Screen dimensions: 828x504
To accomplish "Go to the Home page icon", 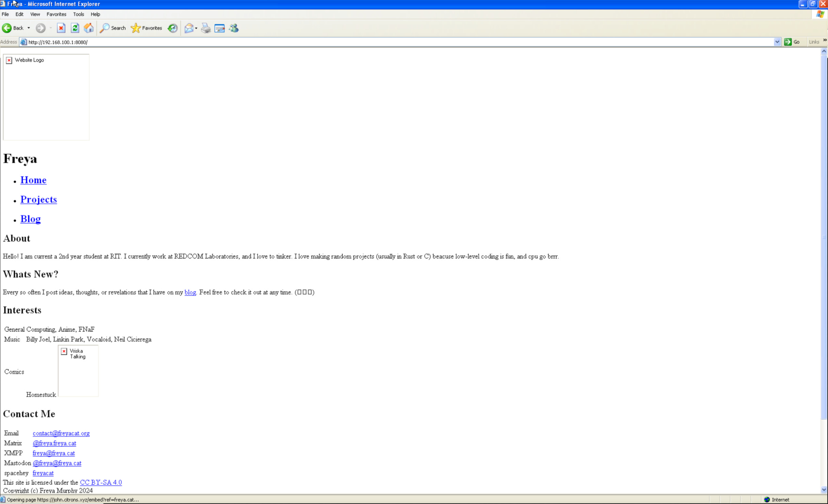I will coord(89,28).
